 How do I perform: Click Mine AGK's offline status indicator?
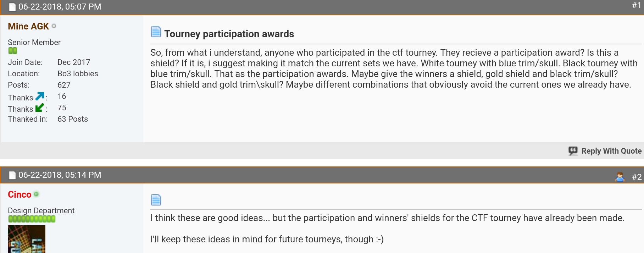[x=54, y=26]
